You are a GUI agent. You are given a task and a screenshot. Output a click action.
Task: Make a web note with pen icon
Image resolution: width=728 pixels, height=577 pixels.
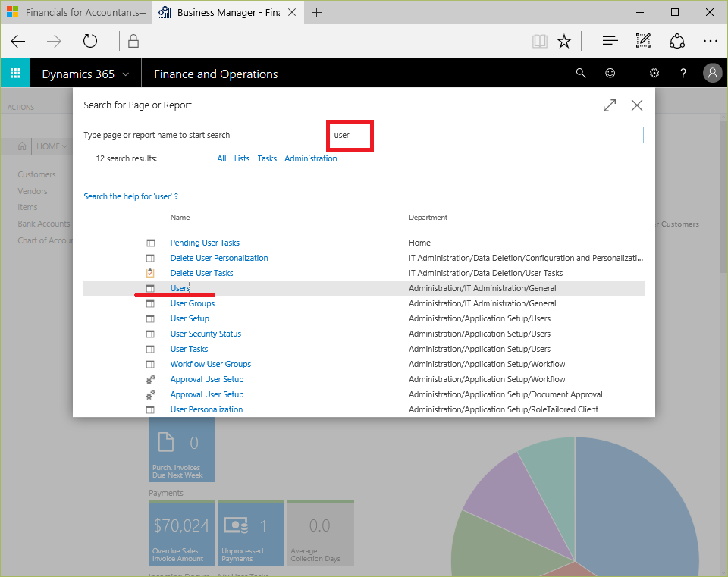pyautogui.click(x=643, y=41)
